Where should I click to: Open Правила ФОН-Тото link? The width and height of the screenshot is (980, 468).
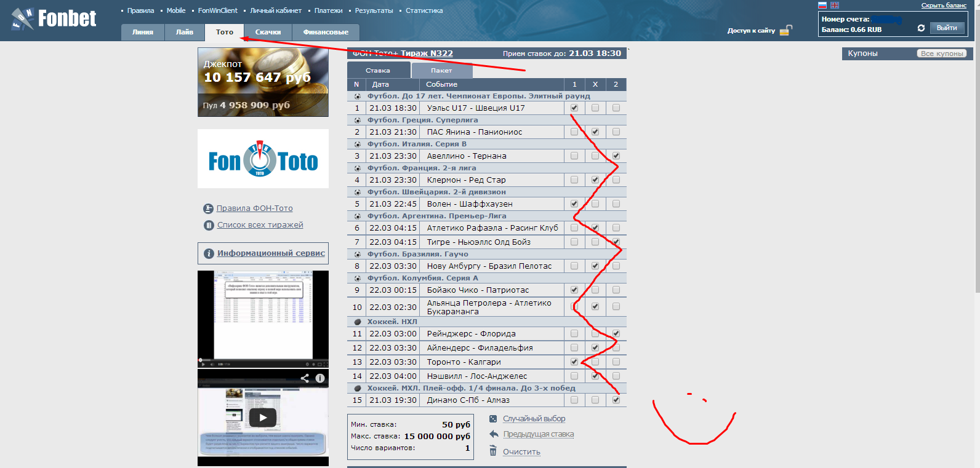tap(254, 208)
